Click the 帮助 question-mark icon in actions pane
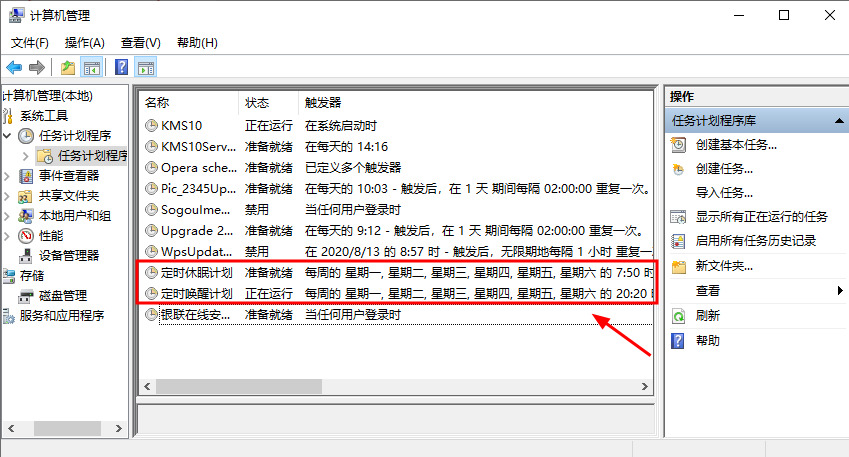This screenshot has width=849, height=457. [678, 341]
